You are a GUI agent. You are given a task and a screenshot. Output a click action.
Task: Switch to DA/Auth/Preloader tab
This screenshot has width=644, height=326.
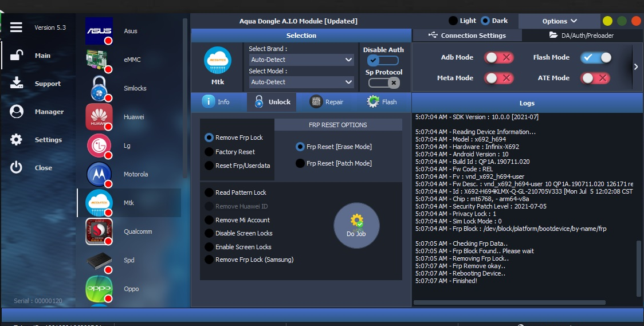click(x=582, y=36)
